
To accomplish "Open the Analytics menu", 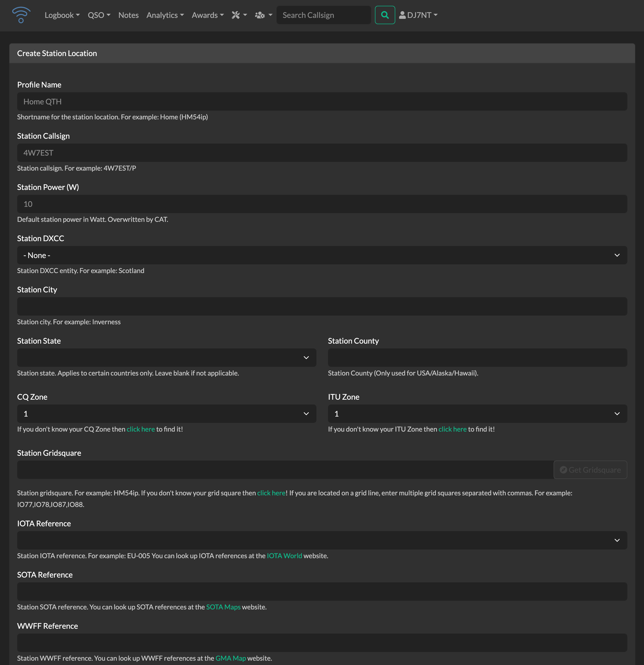I will 165,15.
